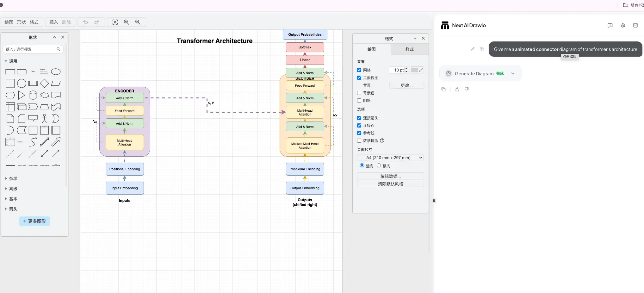Open the A4 page size dropdown
This screenshot has height=293, width=644.
tap(390, 158)
